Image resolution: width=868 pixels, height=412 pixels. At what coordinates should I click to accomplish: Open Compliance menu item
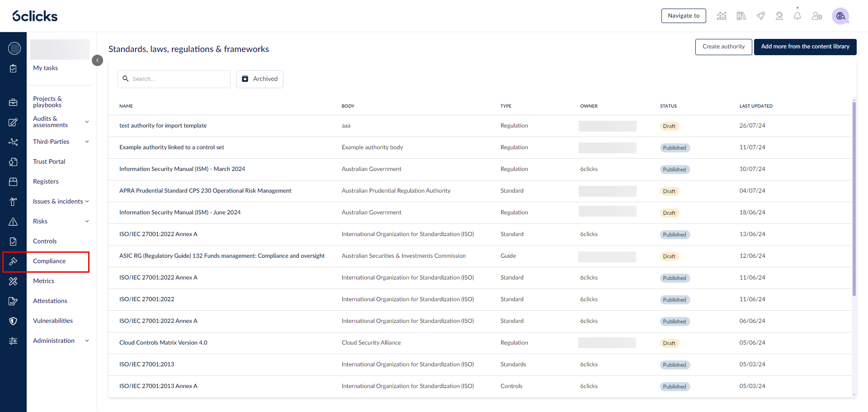pyautogui.click(x=49, y=261)
